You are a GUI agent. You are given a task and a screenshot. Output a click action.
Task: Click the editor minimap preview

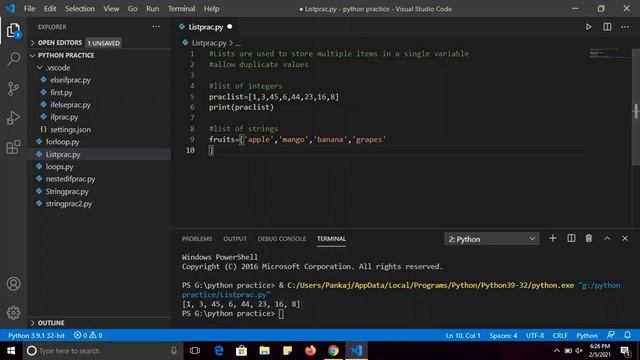click(x=609, y=53)
